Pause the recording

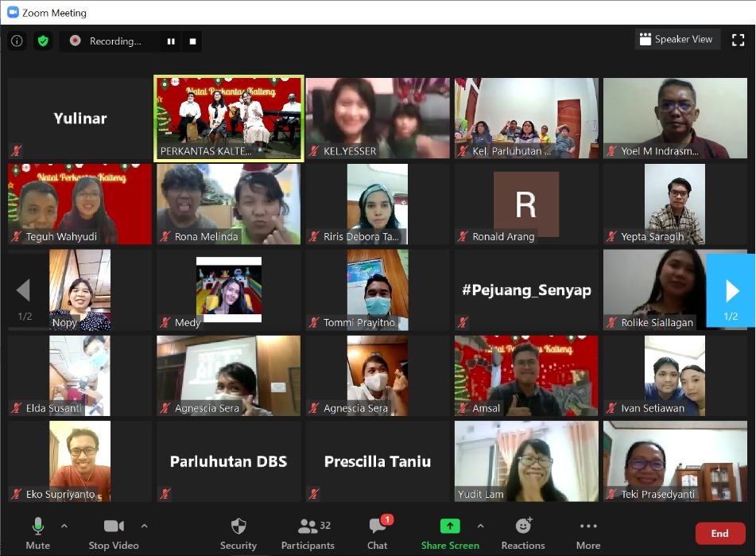pyautogui.click(x=171, y=41)
